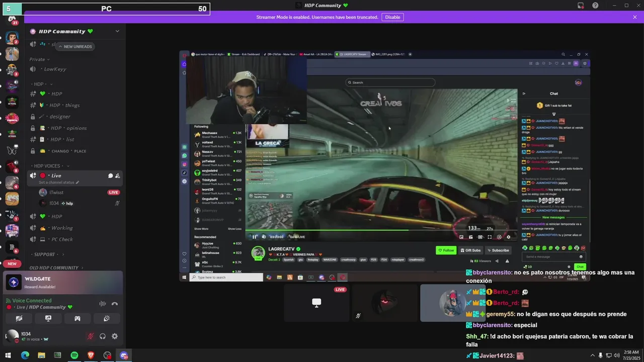Open Mechaaax channel in Following list
Viewport: 644px width, 362px height.
click(x=218, y=134)
